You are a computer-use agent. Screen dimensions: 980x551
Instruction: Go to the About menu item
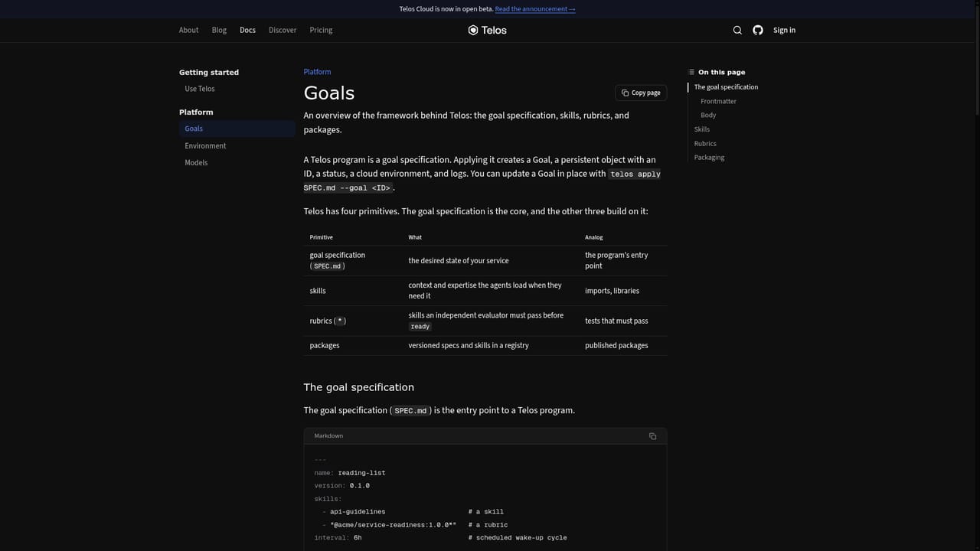coord(188,30)
